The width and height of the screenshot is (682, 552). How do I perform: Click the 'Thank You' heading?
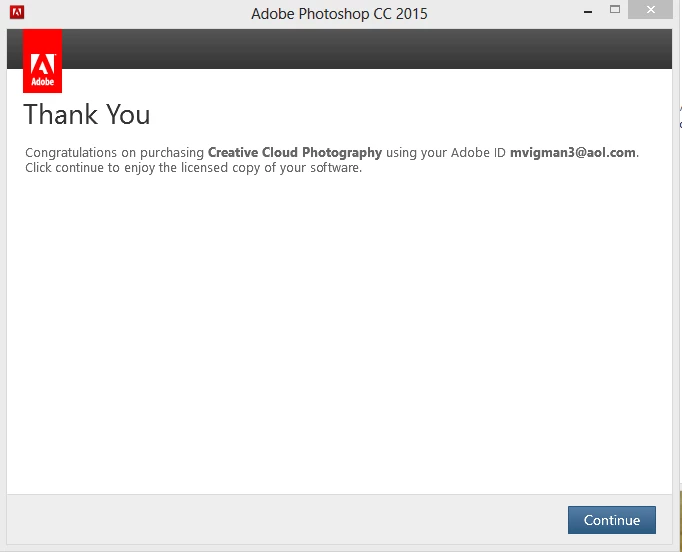[87, 114]
